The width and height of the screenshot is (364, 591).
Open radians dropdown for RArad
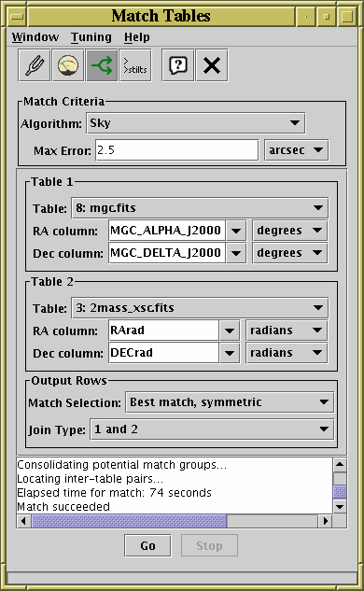[287, 331]
